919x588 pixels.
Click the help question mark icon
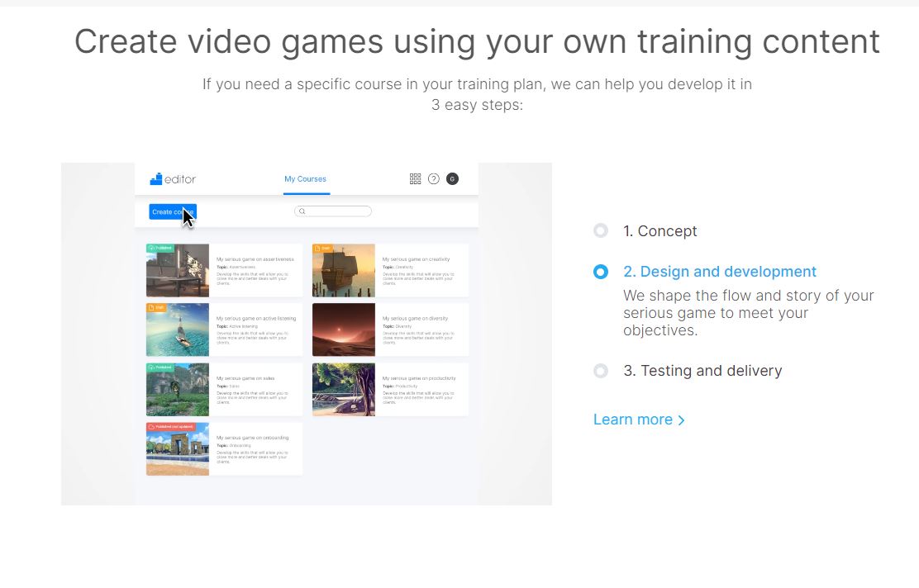433,178
